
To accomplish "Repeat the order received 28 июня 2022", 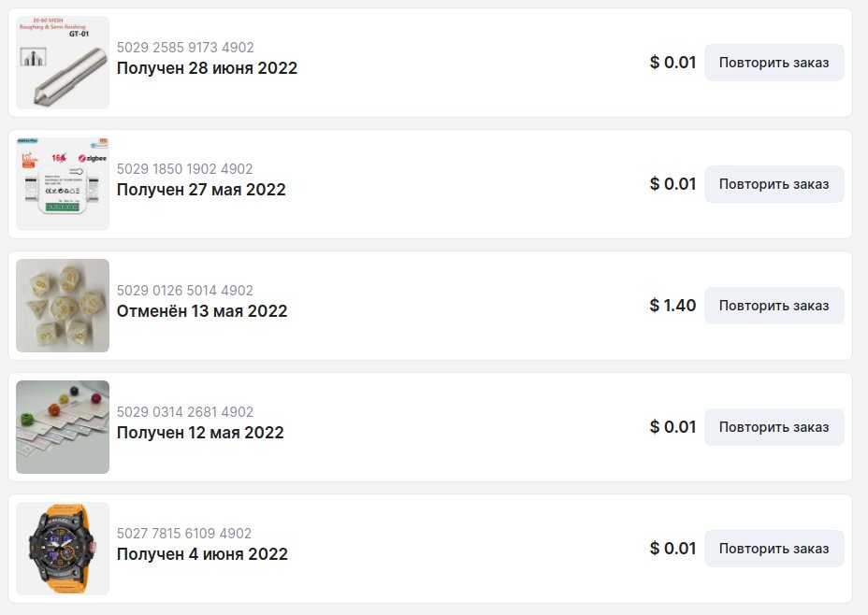I will pyautogui.click(x=774, y=63).
